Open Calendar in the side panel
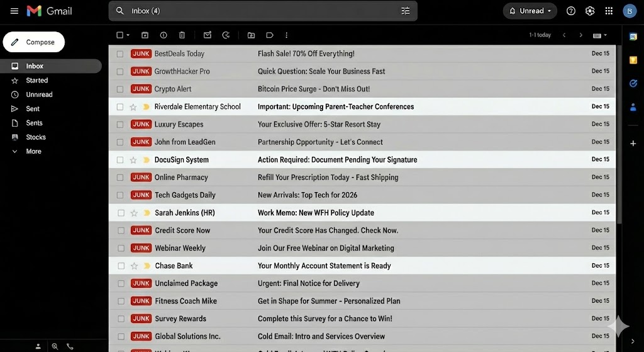The width and height of the screenshot is (644, 352). pos(633,37)
